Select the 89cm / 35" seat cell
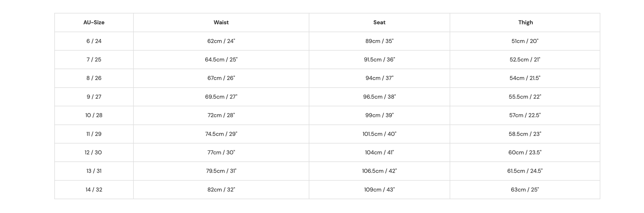This screenshot has width=644, height=213. coord(379,41)
